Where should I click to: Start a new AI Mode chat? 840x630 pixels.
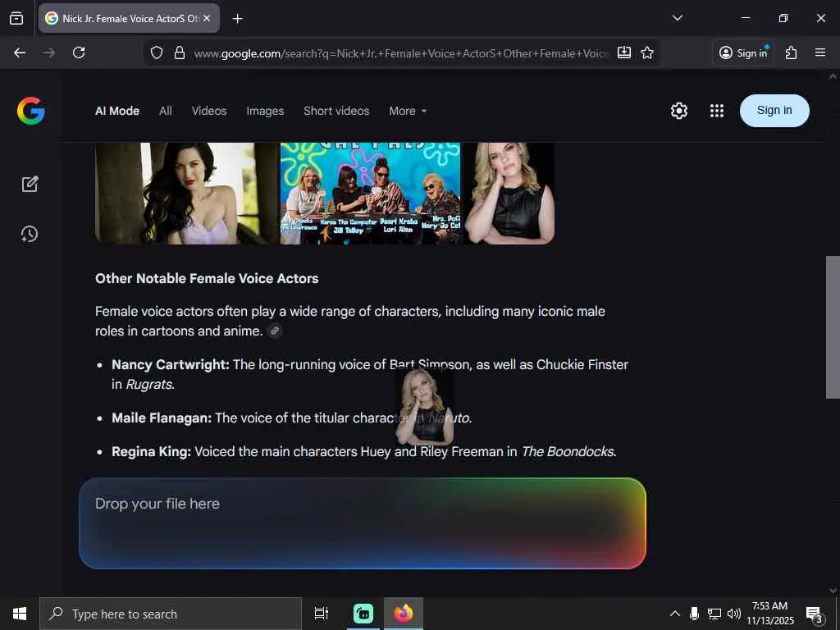point(30,184)
